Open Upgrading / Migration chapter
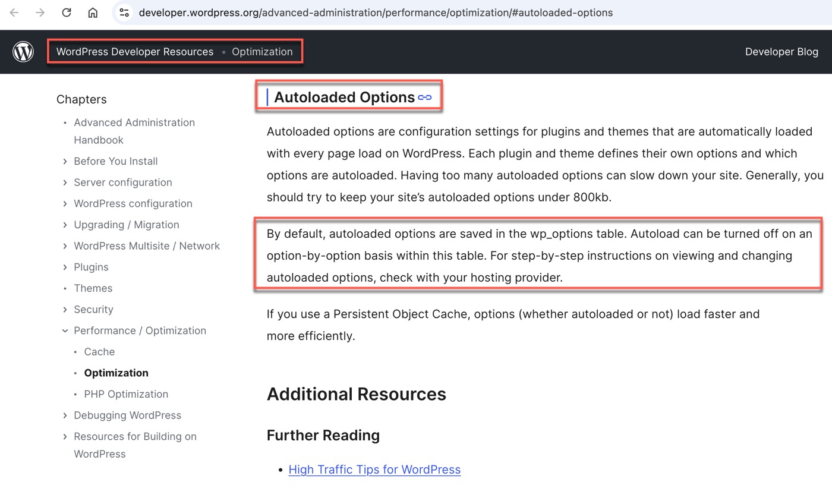 click(x=127, y=225)
